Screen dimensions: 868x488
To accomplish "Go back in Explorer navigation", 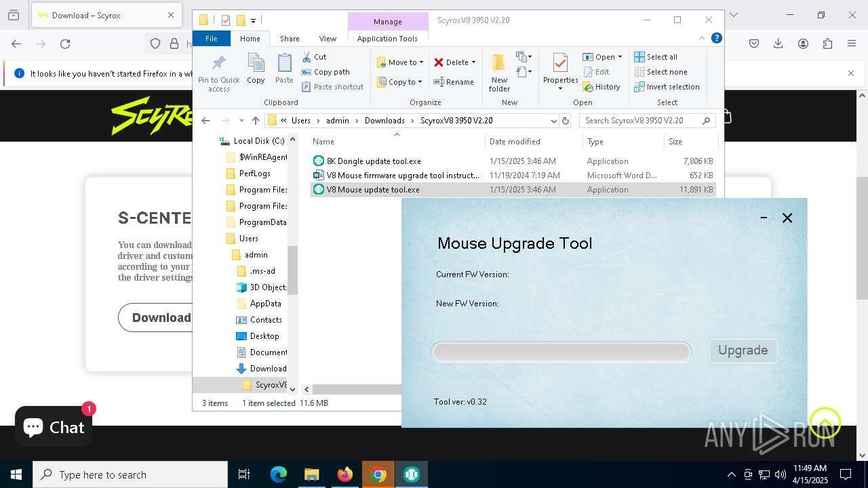I will coord(205,121).
